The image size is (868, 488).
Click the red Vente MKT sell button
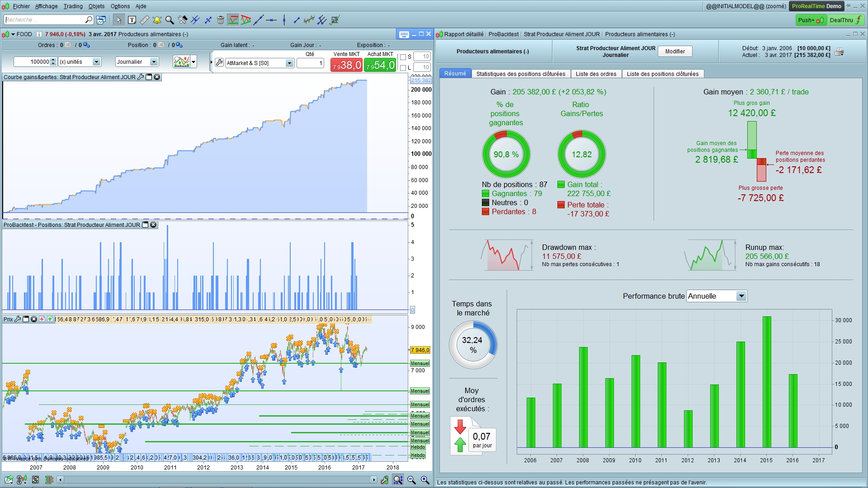coord(347,65)
